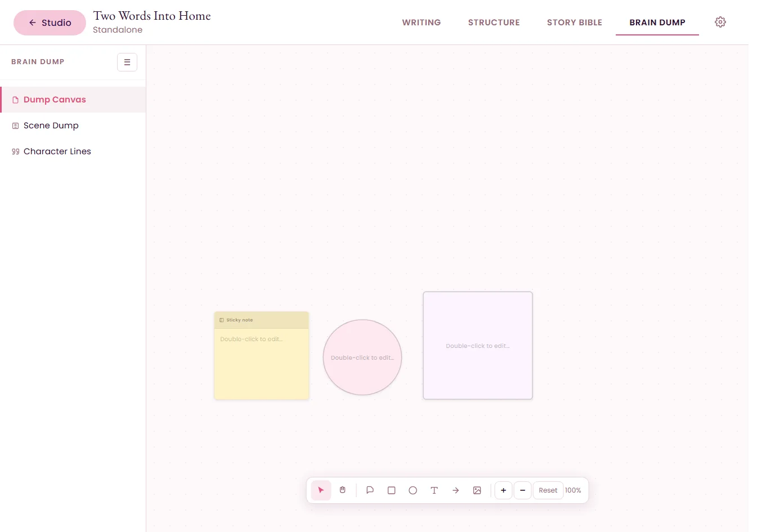The width and height of the screenshot is (757, 532).
Task: Reset the canvas zoom
Action: tap(548, 490)
